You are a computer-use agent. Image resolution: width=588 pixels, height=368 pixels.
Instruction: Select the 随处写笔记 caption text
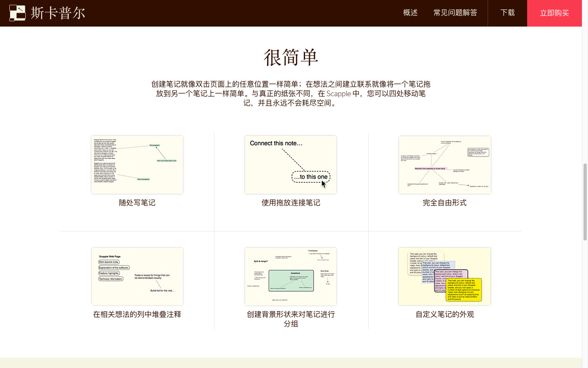click(x=137, y=202)
